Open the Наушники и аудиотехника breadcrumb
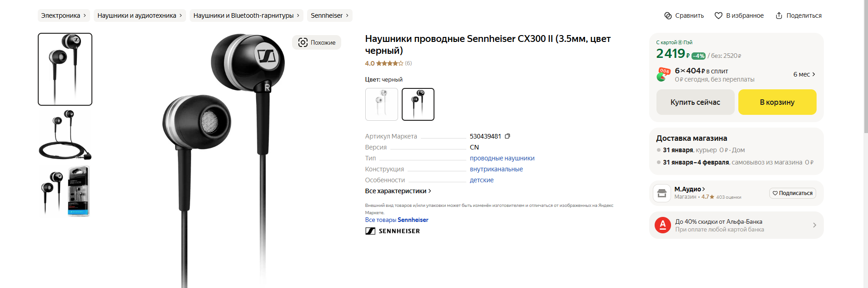 click(140, 15)
